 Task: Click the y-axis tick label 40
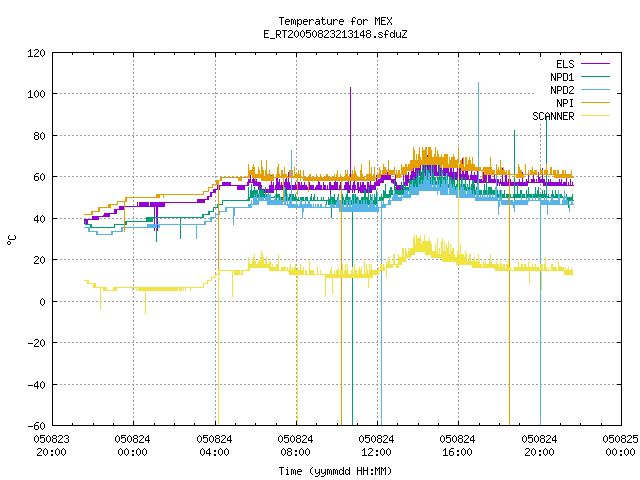[x=40, y=219]
